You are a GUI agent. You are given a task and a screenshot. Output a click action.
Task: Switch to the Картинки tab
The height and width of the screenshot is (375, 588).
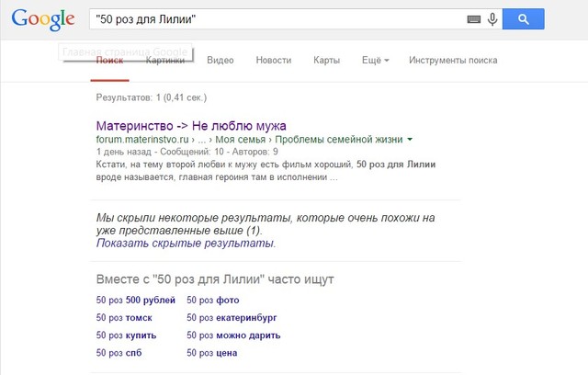coord(165,61)
